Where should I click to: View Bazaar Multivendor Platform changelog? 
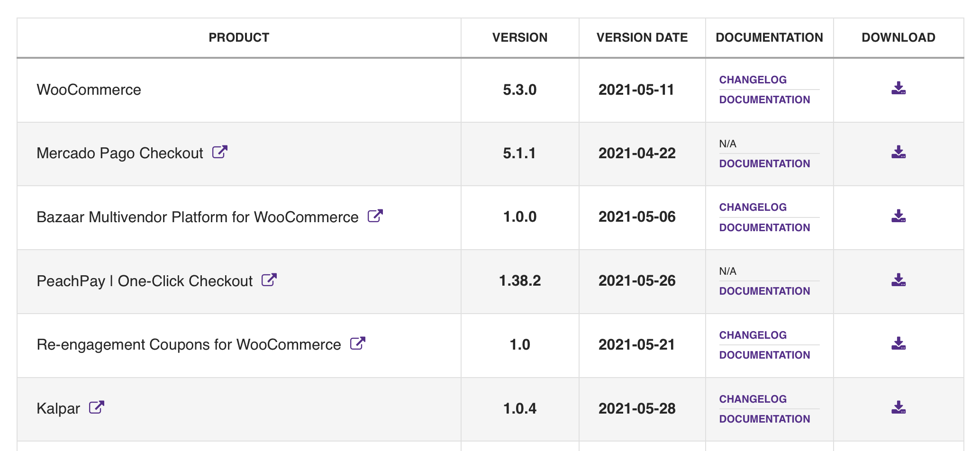(x=753, y=207)
